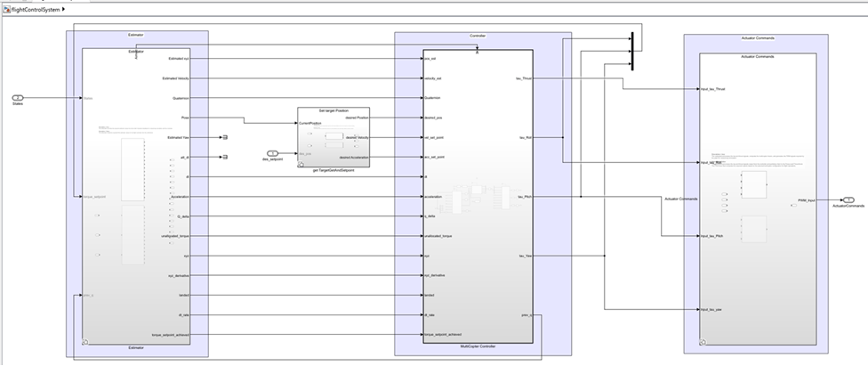
Task: Click the Actuator Commands subsystem's corner badge
Action: (x=703, y=342)
